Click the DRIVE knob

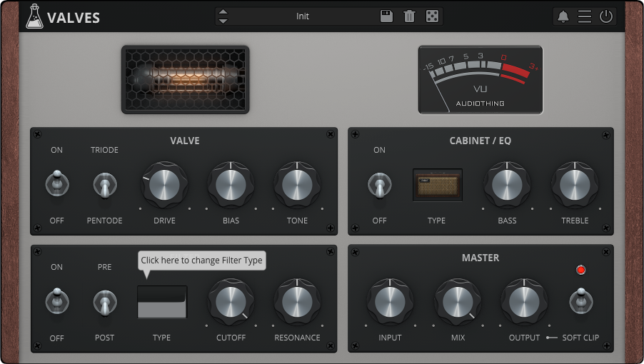tap(164, 185)
